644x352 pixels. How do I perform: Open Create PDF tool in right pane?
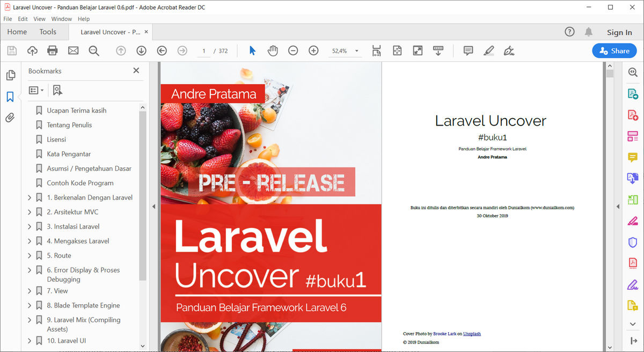633,114
